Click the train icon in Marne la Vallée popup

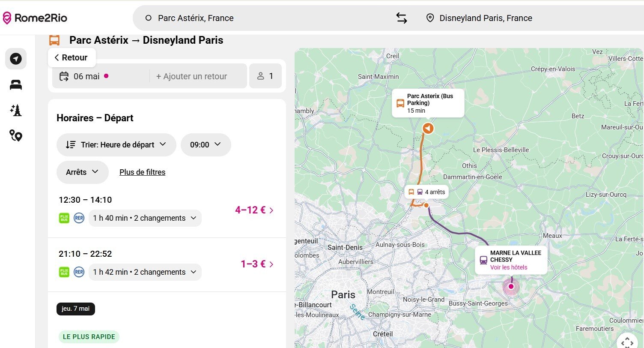[x=483, y=260]
